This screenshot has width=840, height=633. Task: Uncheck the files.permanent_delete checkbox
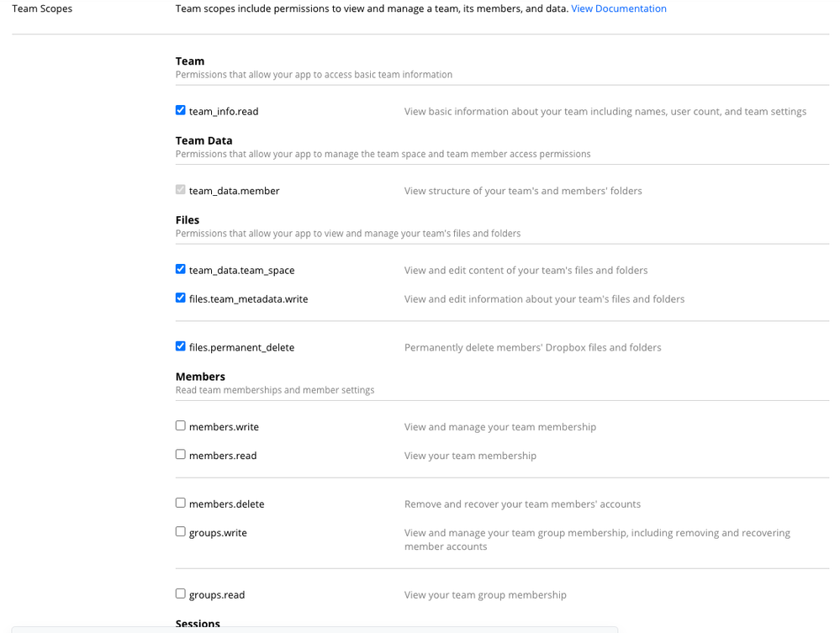181,346
